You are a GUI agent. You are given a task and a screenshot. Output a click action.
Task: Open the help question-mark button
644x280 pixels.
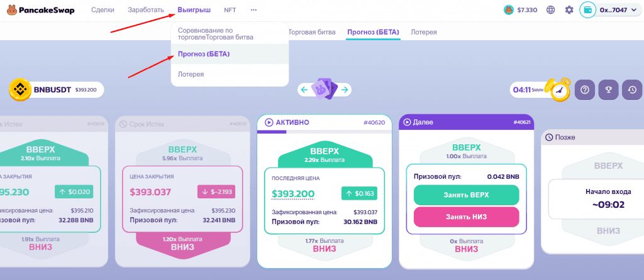[585, 90]
